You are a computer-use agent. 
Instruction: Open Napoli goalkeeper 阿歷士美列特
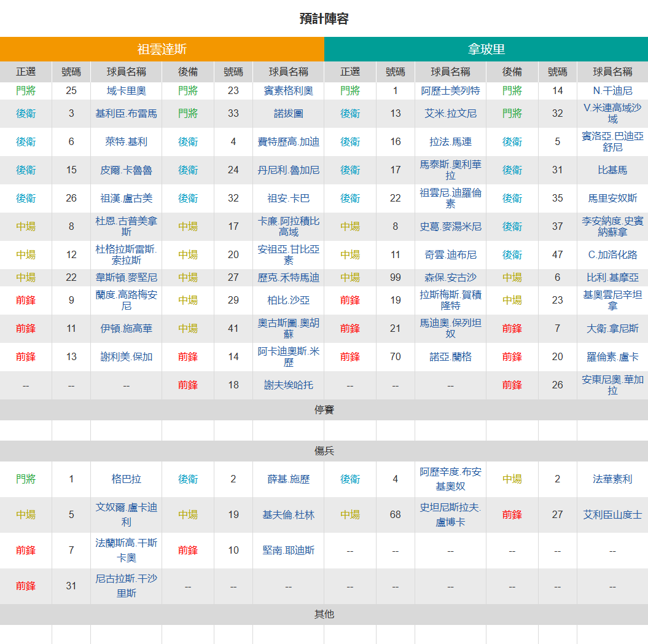coord(450,90)
